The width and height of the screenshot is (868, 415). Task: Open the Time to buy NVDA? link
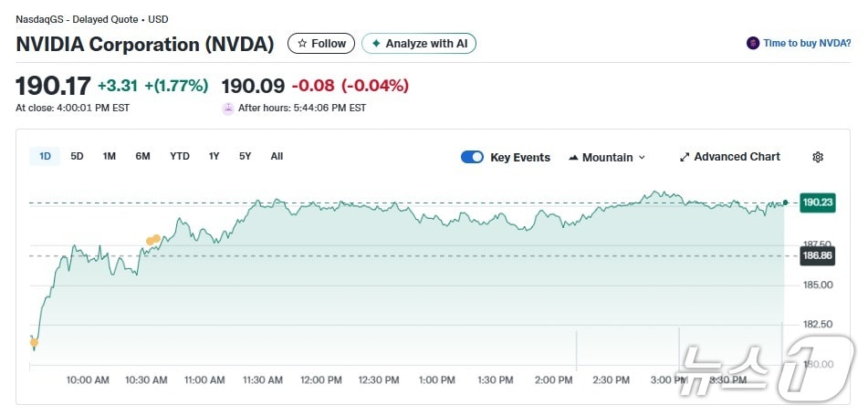[x=807, y=43]
